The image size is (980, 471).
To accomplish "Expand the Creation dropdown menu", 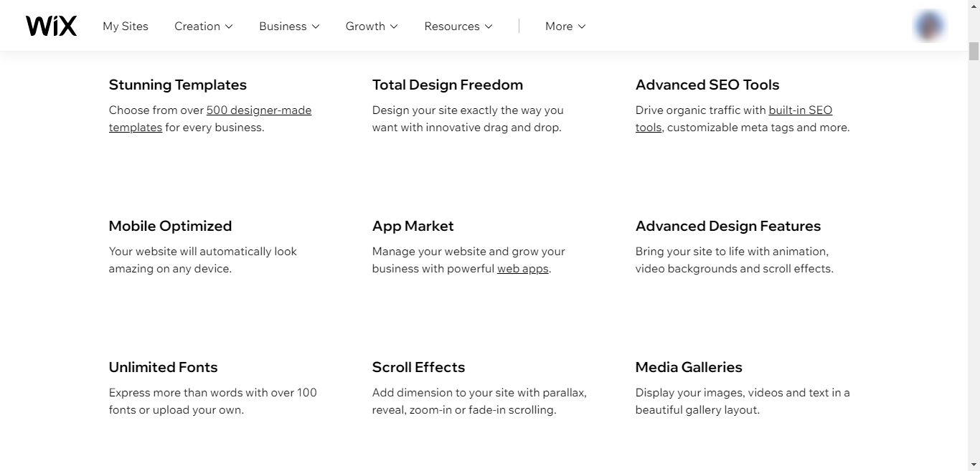I will 203,26.
